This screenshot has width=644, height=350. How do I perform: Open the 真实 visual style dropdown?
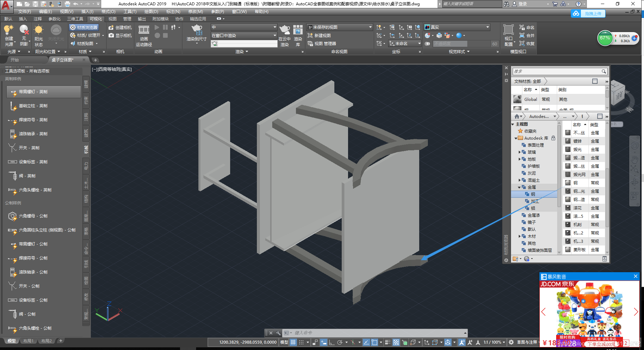457,27
